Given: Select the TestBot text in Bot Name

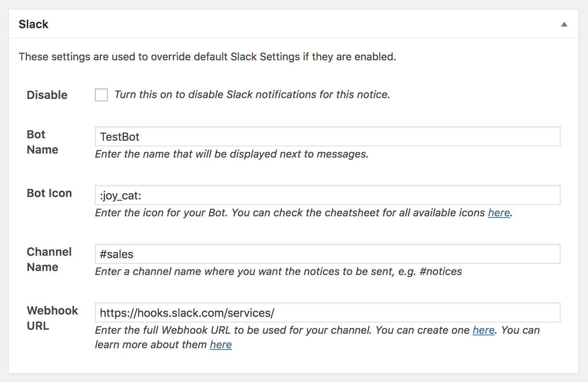Looking at the screenshot, I should click(119, 137).
